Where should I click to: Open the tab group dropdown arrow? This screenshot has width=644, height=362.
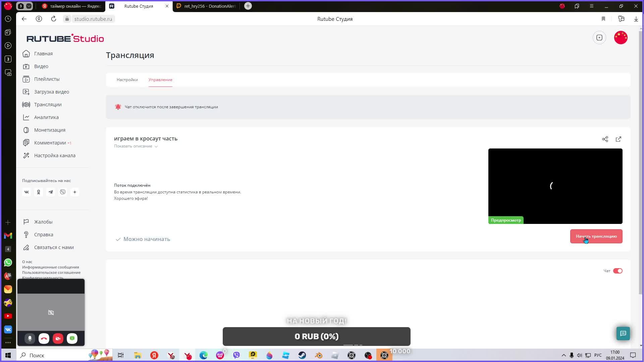[x=29, y=6]
